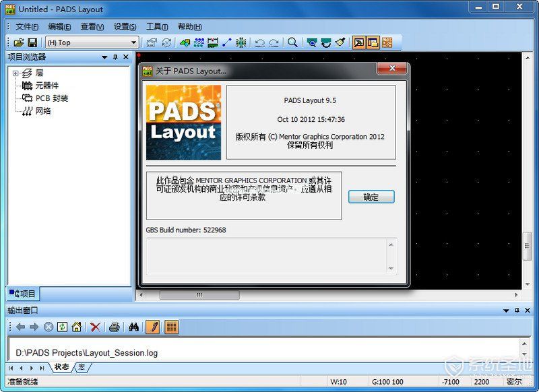
Task: Print from the output window toolbar
Action: tap(116, 327)
